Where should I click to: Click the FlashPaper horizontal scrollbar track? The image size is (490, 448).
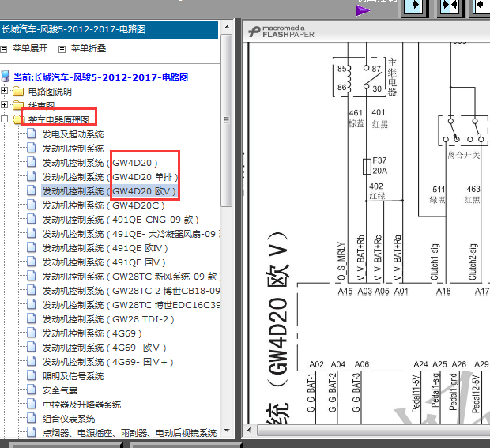pyautogui.click(x=374, y=430)
